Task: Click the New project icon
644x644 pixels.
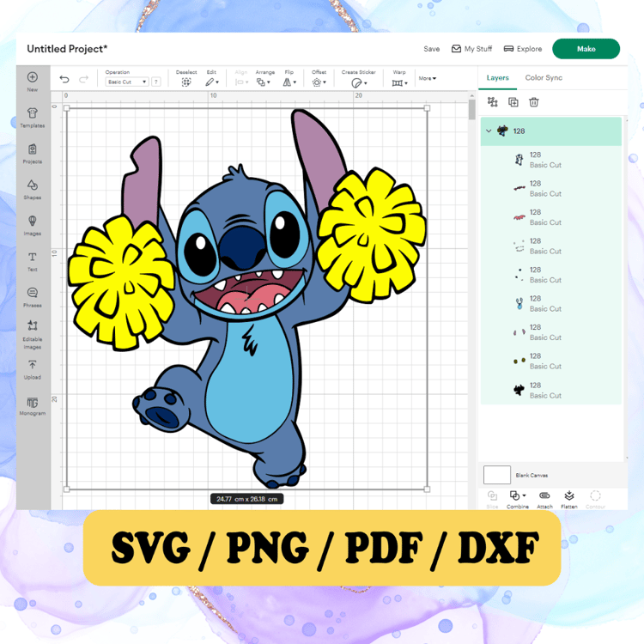Action: [x=33, y=77]
